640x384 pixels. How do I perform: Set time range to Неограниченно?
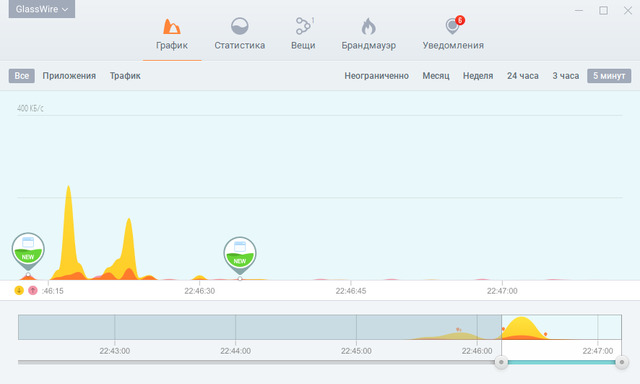[x=376, y=76]
